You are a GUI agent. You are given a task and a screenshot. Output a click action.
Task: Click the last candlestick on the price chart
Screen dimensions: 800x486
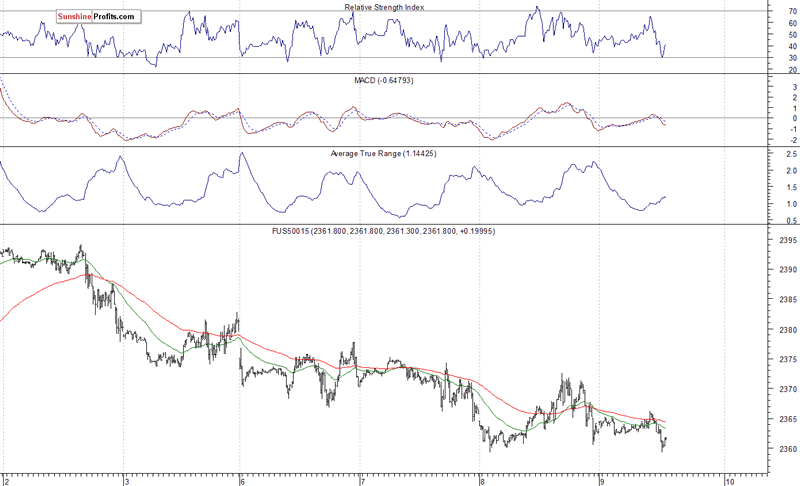click(664, 440)
